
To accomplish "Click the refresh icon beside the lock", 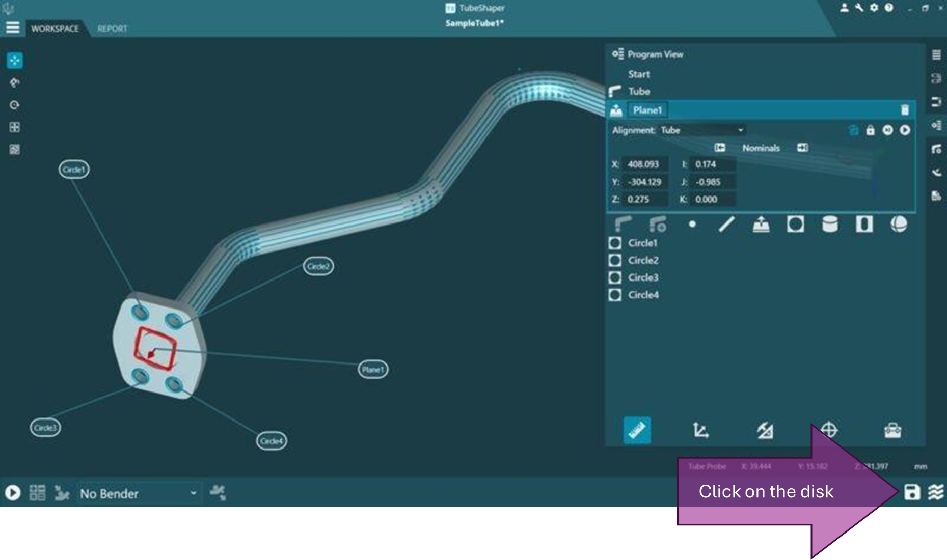I will coord(853,130).
